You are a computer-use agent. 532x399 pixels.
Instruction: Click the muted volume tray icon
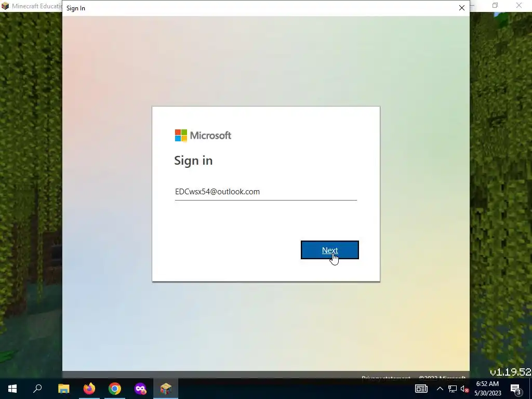[x=464, y=389]
